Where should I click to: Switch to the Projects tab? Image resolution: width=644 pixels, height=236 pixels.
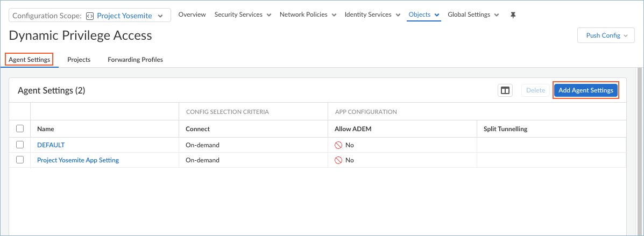coord(79,60)
